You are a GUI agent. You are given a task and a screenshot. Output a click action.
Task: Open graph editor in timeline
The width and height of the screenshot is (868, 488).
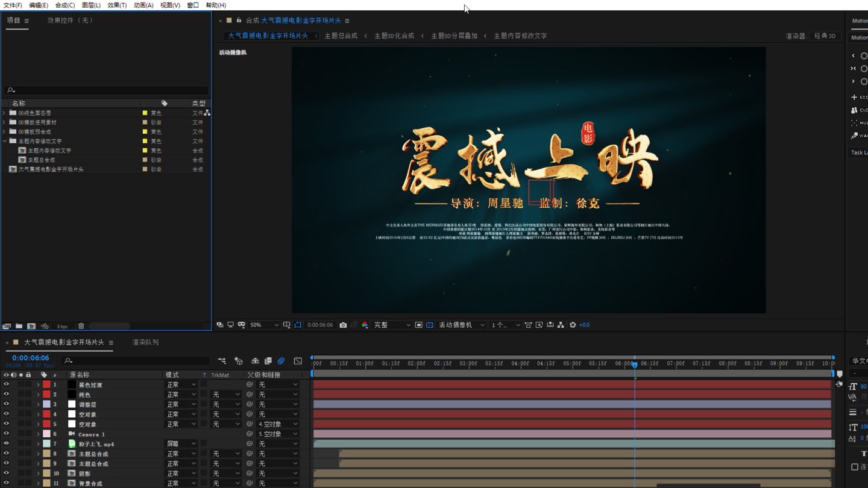(x=298, y=361)
